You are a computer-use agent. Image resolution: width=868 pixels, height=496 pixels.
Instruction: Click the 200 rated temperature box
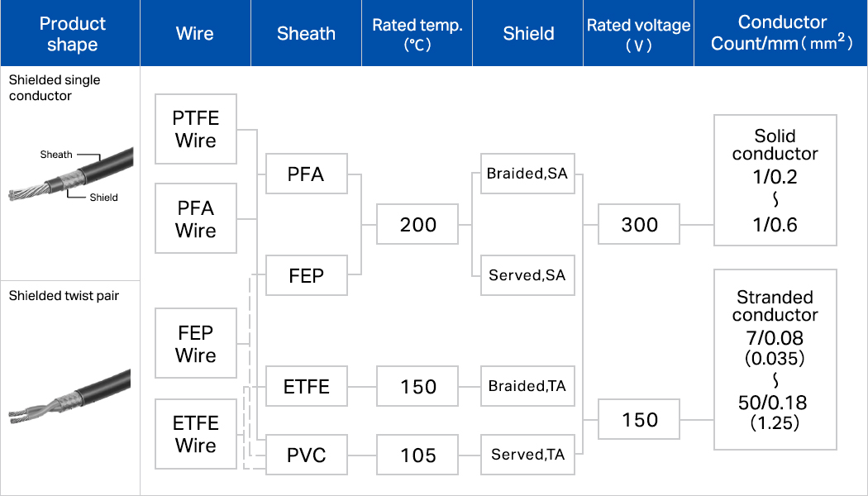417,224
